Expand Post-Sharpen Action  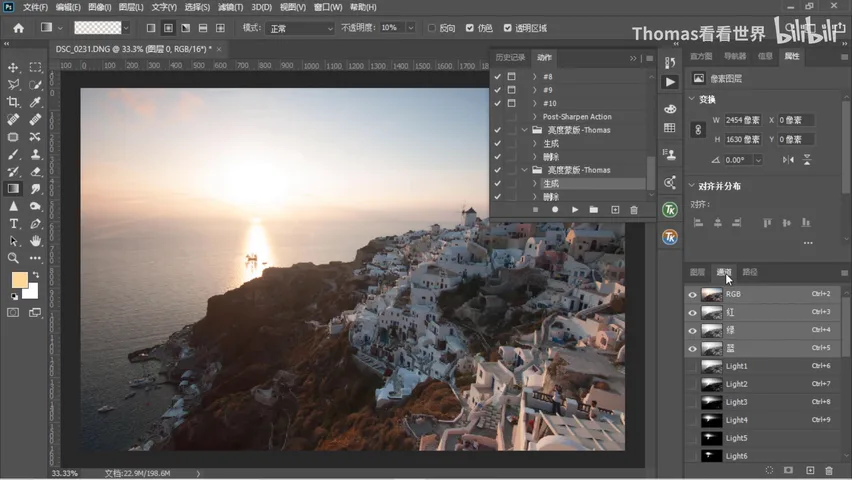[535, 116]
